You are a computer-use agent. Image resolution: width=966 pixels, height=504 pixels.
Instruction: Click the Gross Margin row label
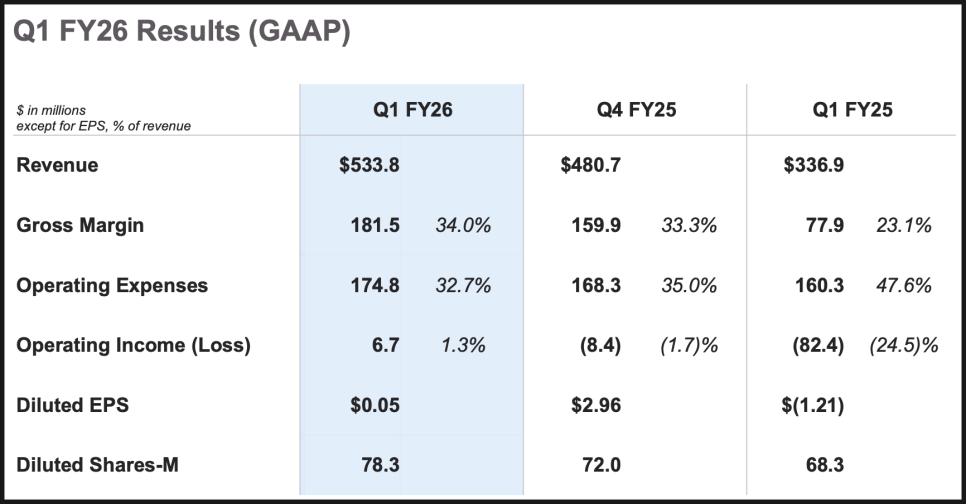(80, 225)
